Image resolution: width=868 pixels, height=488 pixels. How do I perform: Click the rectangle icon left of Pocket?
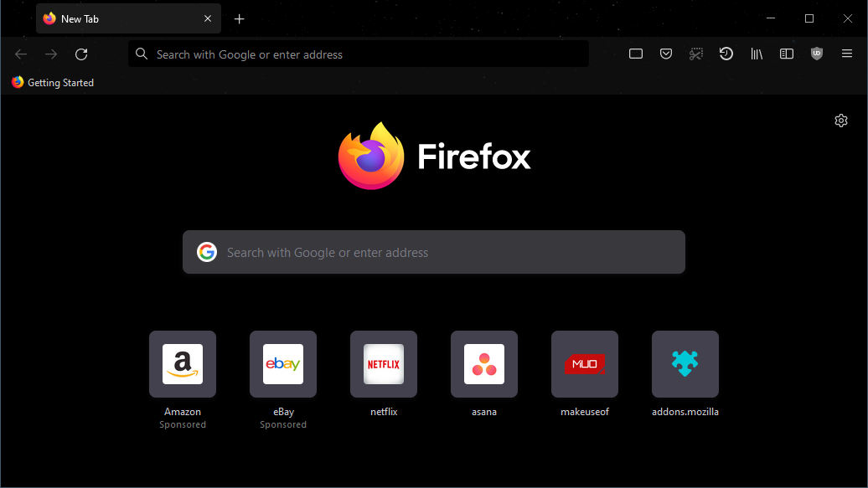(636, 54)
